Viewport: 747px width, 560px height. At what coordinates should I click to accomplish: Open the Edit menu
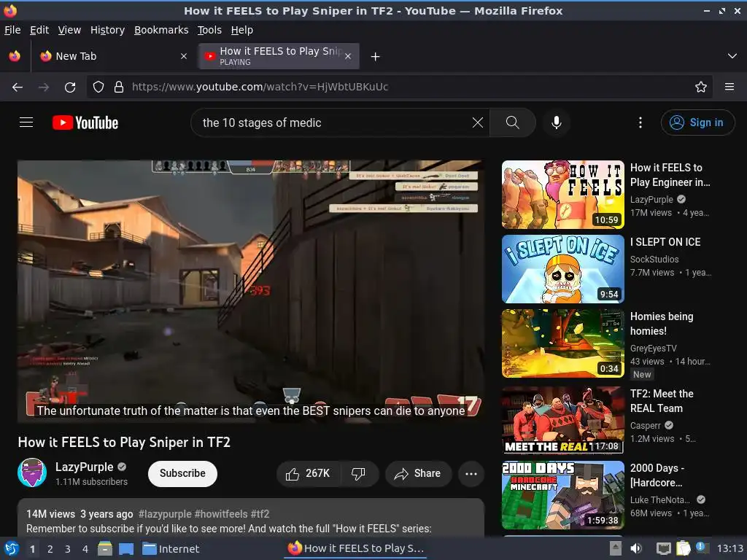pyautogui.click(x=39, y=30)
